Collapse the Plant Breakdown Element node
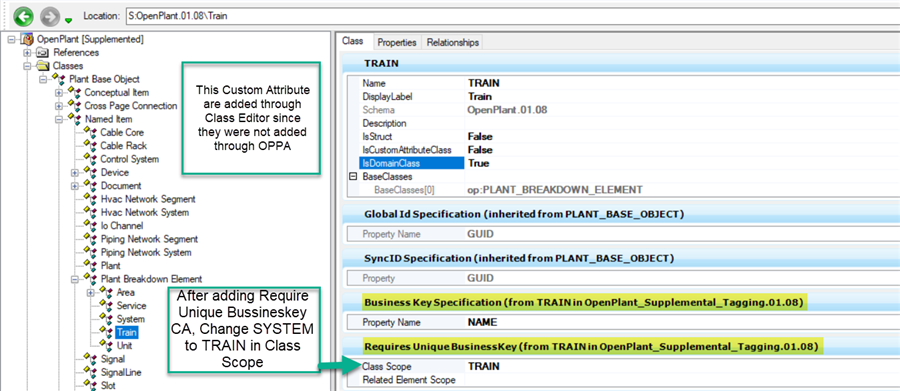 point(74,279)
